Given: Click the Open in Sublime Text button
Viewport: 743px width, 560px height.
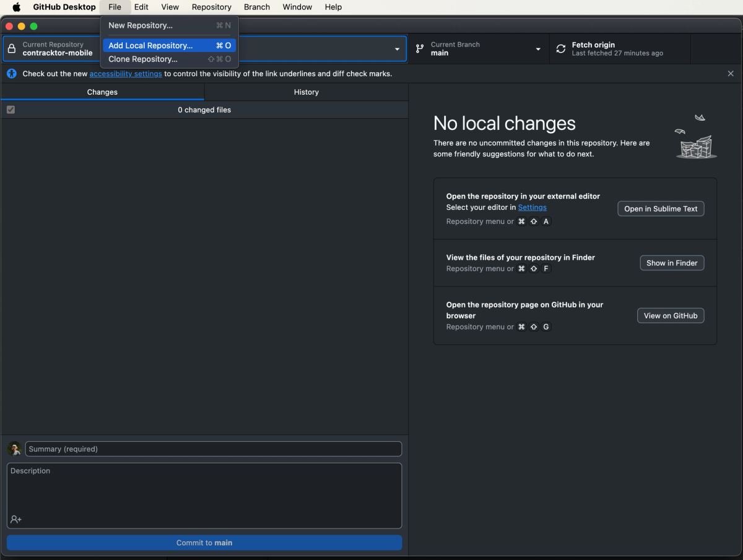Looking at the screenshot, I should point(661,209).
